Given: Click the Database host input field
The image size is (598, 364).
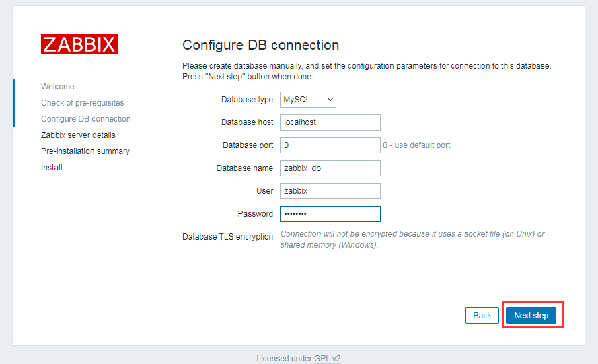Looking at the screenshot, I should click(x=330, y=122).
